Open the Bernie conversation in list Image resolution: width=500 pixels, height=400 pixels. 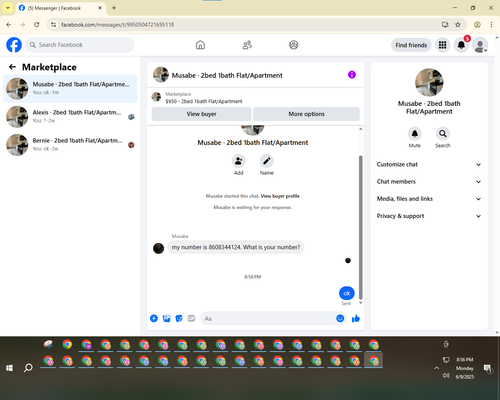(x=70, y=145)
